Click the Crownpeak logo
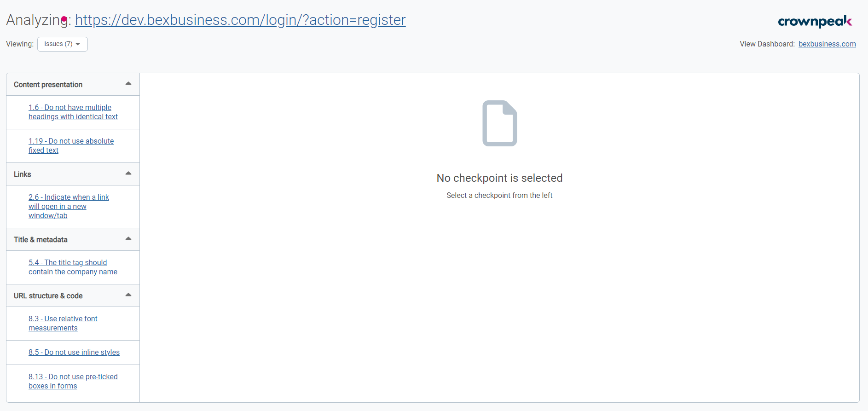Image resolution: width=868 pixels, height=411 pixels. [x=814, y=22]
